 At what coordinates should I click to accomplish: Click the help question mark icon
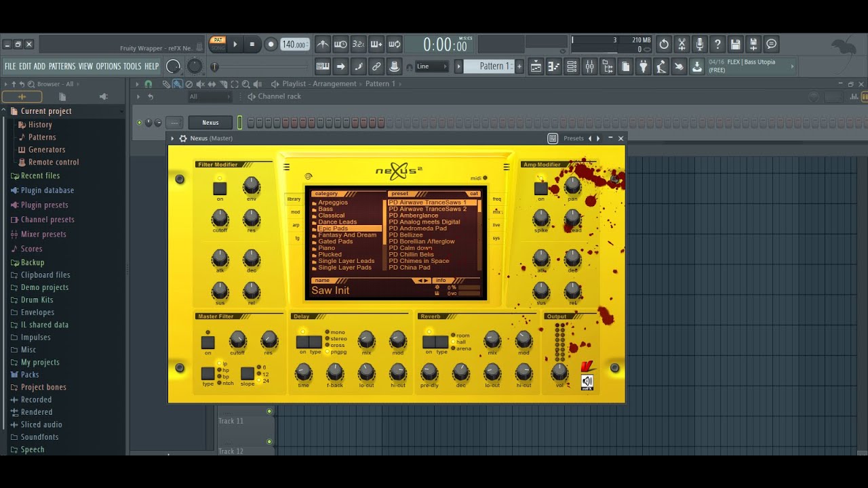coord(717,44)
